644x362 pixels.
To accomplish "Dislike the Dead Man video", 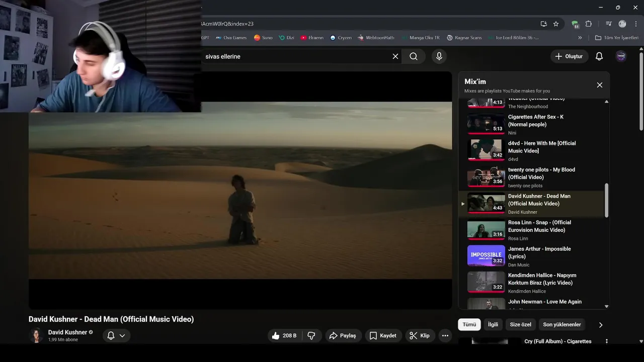I will click(311, 335).
